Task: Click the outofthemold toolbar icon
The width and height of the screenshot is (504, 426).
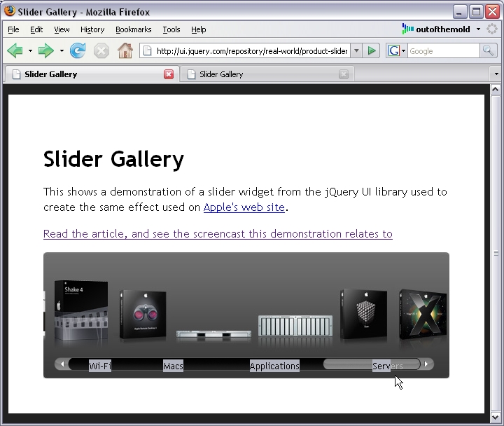Action: click(408, 29)
